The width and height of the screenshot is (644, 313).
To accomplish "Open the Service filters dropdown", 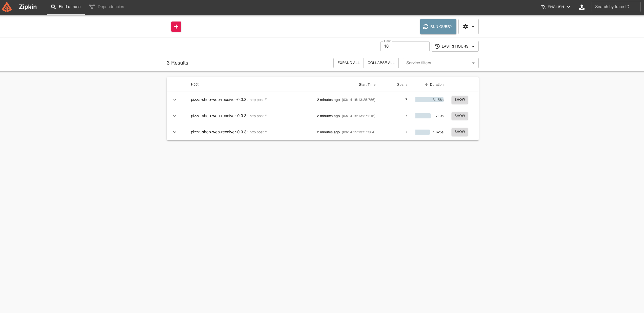I will pyautogui.click(x=440, y=63).
